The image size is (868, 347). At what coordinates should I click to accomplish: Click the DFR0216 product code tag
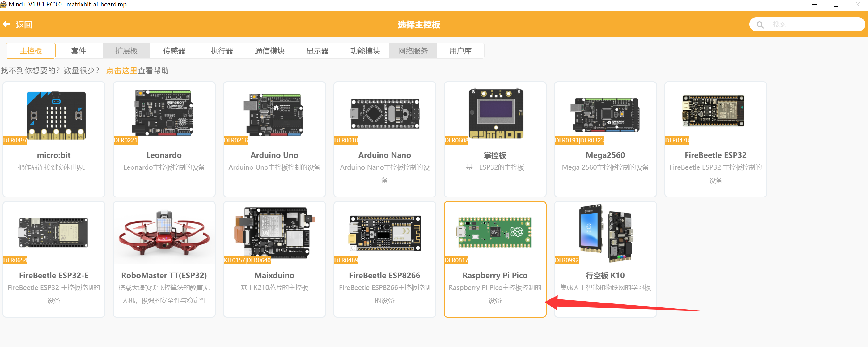tap(236, 141)
